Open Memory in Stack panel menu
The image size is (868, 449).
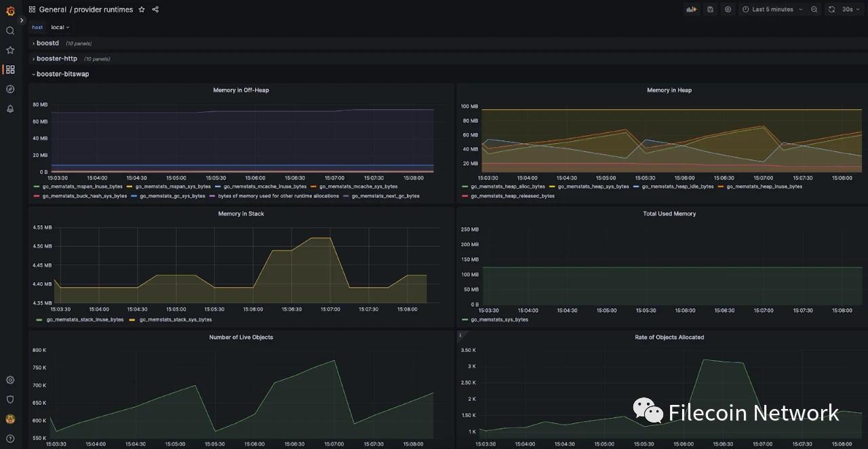tap(241, 214)
